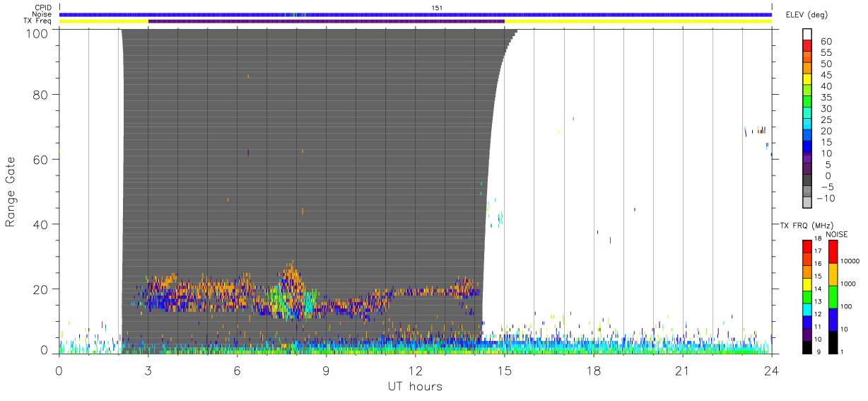Image resolution: width=868 pixels, height=401 pixels.
Task: Click the UT hours axis title
Action: [x=415, y=386]
